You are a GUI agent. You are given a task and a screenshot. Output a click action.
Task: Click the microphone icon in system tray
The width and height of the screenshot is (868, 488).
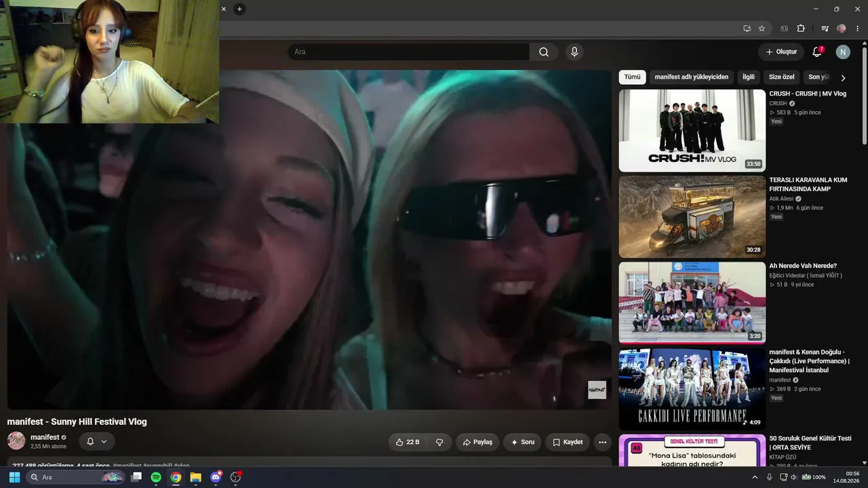pos(769,477)
